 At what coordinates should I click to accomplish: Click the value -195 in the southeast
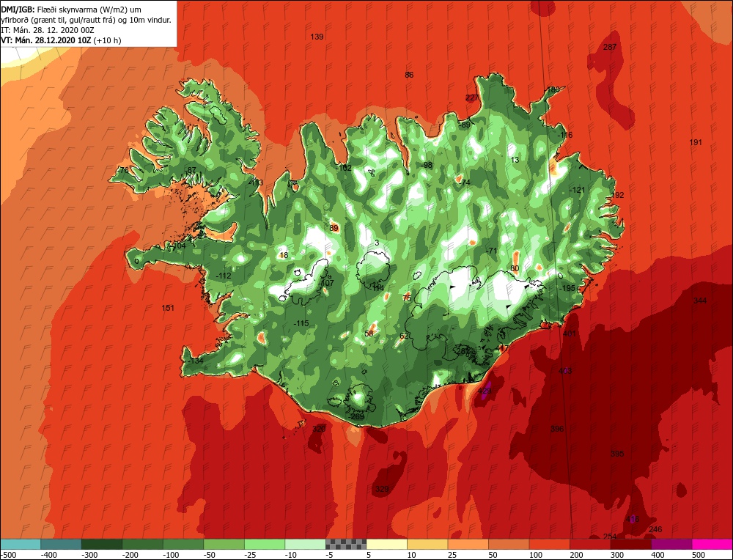tap(567, 288)
